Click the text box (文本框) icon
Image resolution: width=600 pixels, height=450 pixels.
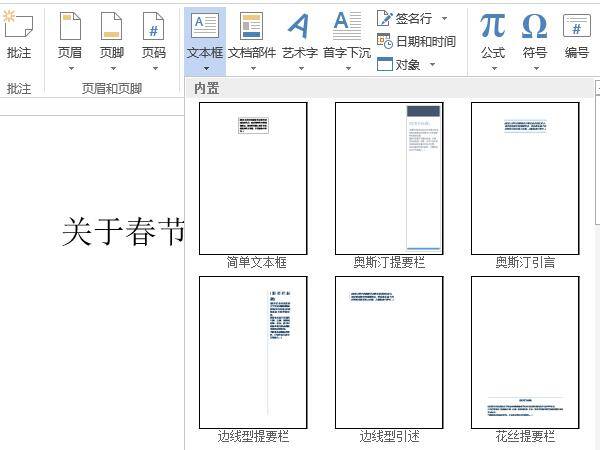tap(205, 26)
